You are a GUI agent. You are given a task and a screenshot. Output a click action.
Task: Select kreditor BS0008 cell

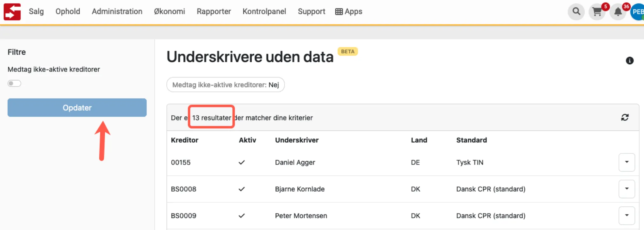(x=184, y=189)
